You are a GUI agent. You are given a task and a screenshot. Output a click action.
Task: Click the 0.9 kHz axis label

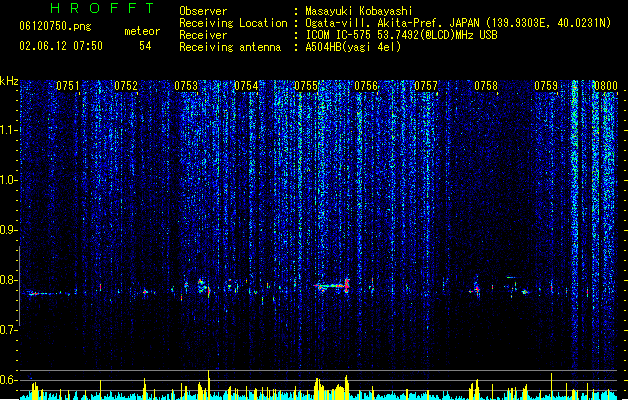tap(8, 230)
